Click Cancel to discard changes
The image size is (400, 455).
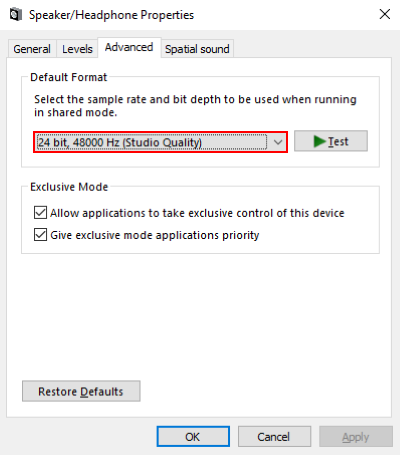click(x=274, y=437)
